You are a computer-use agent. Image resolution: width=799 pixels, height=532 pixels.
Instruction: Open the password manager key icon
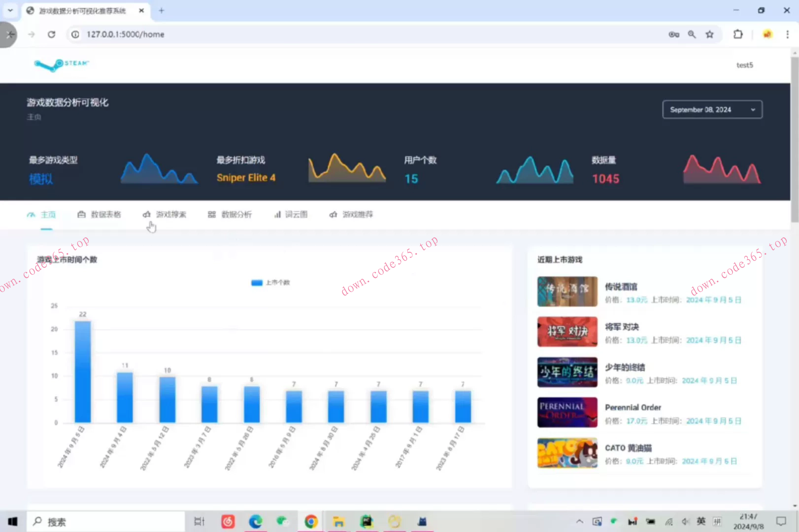coord(674,34)
